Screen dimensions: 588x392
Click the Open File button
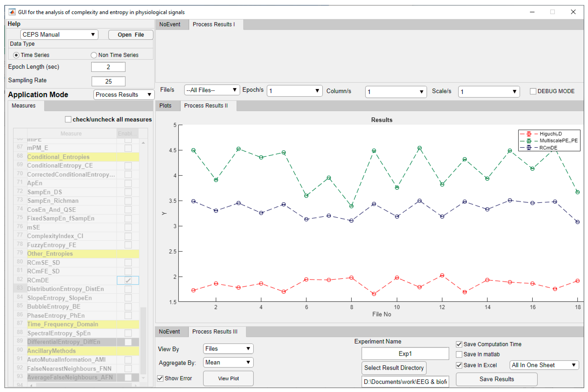[x=131, y=35]
